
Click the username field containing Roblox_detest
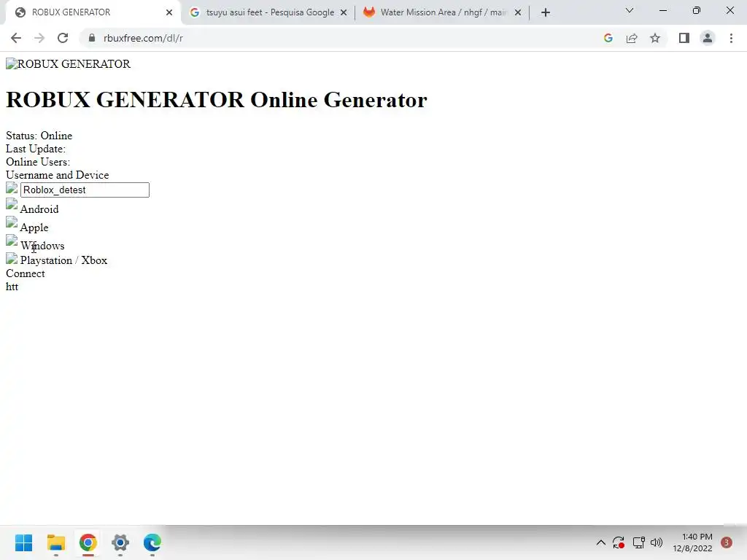click(85, 190)
